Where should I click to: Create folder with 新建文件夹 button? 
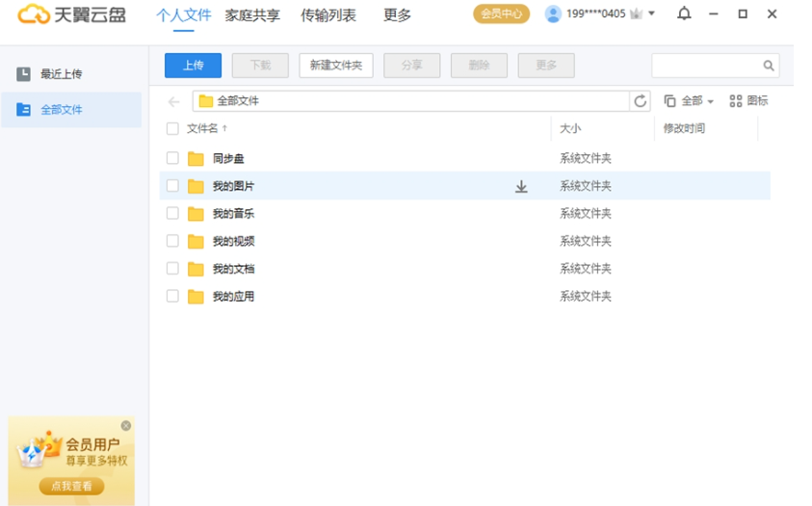(x=336, y=66)
